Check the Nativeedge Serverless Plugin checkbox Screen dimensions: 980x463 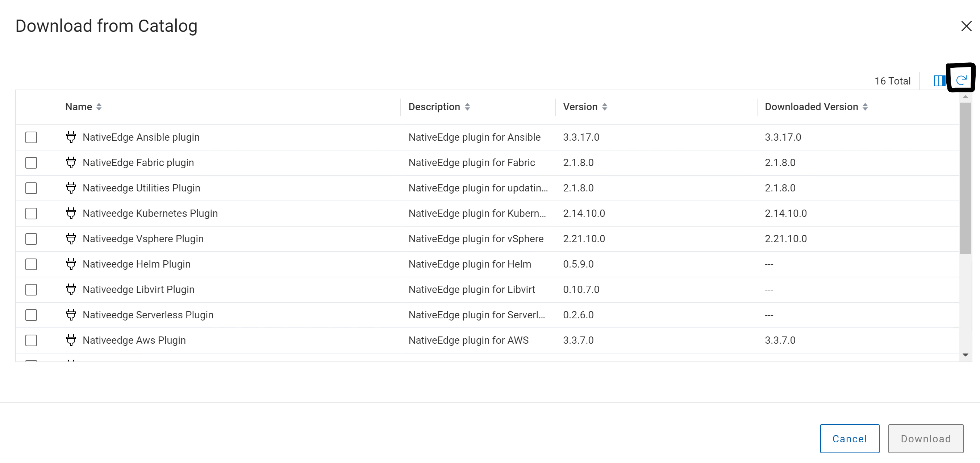(x=31, y=315)
